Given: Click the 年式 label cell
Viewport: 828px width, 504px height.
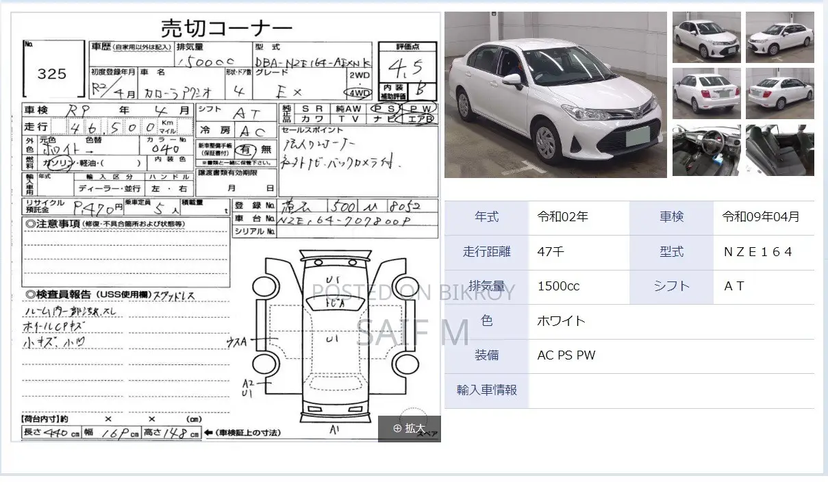Looking at the screenshot, I should click(x=487, y=218).
